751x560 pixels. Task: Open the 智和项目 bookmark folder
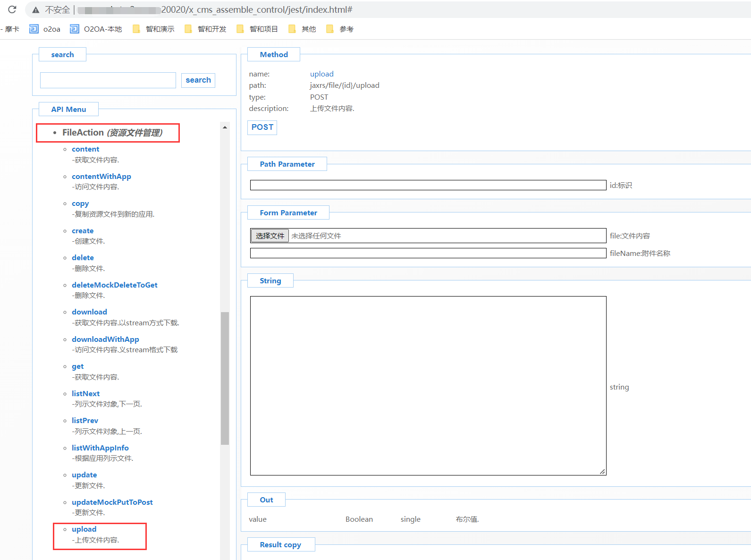(258, 29)
